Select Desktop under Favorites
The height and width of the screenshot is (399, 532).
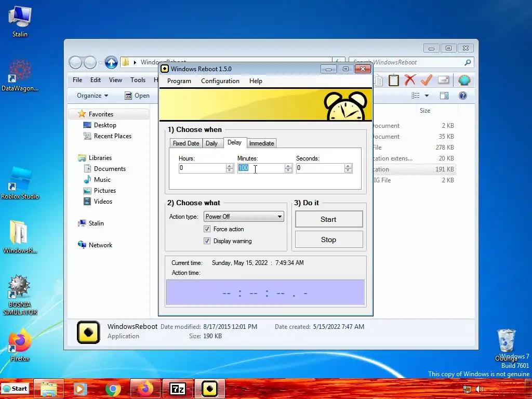pyautogui.click(x=105, y=125)
